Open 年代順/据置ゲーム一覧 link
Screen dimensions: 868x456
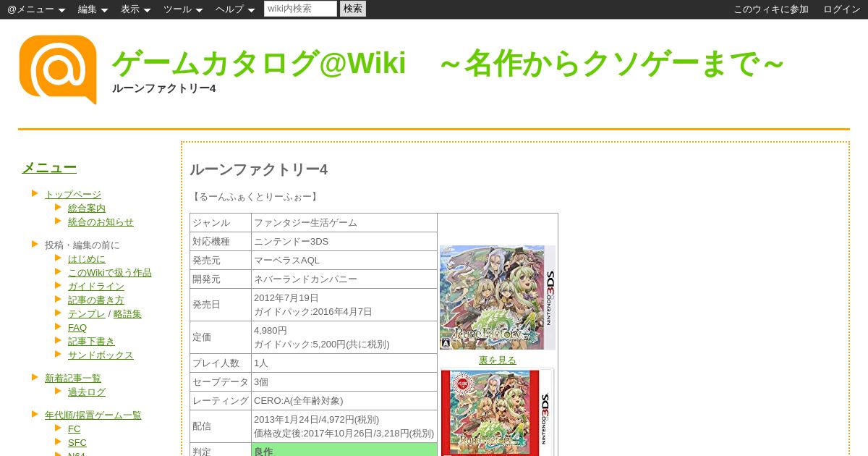[93, 415]
